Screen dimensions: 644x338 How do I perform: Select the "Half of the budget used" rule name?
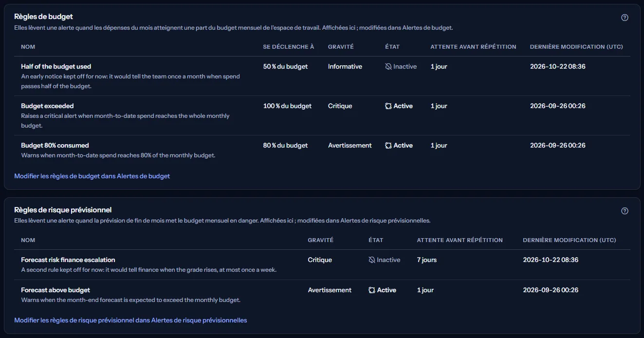[56, 67]
